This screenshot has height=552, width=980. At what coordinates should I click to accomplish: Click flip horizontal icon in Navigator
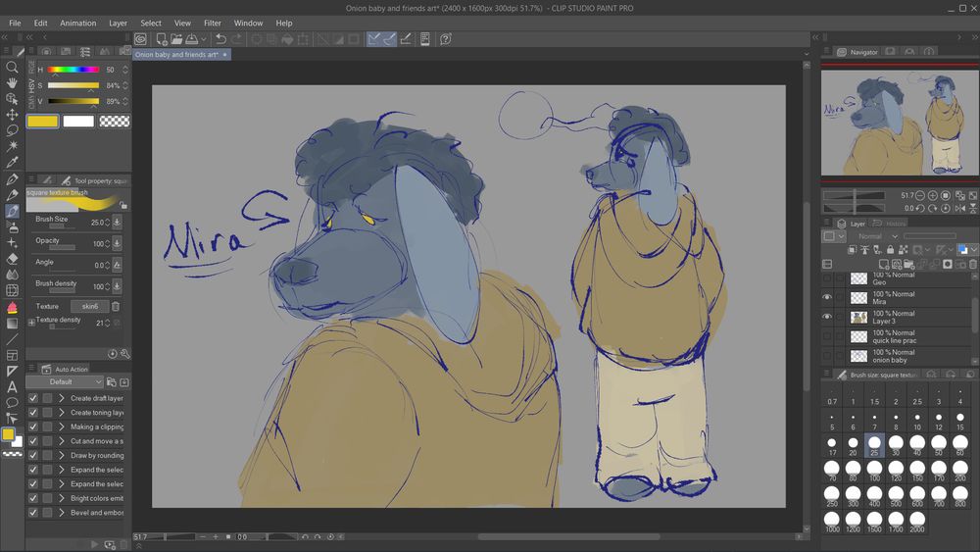pos(960,208)
